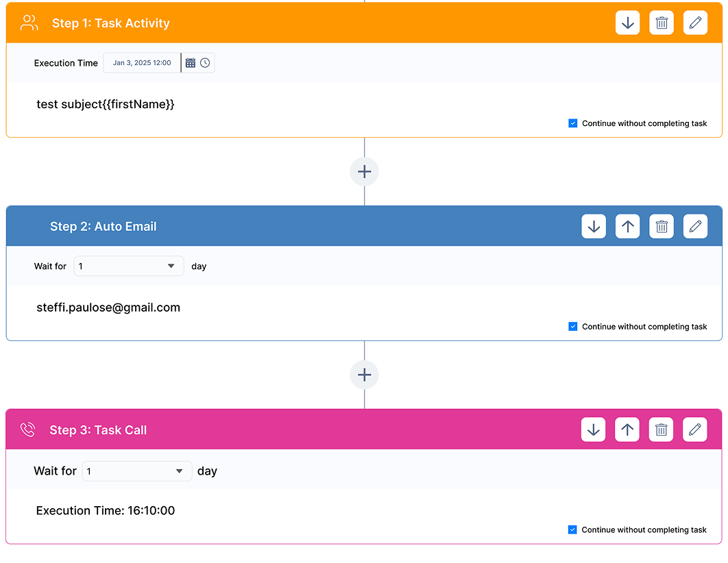Viewport: 728px width, 563px height.
Task: Open the calendar picker for Execution Time
Action: 191,62
